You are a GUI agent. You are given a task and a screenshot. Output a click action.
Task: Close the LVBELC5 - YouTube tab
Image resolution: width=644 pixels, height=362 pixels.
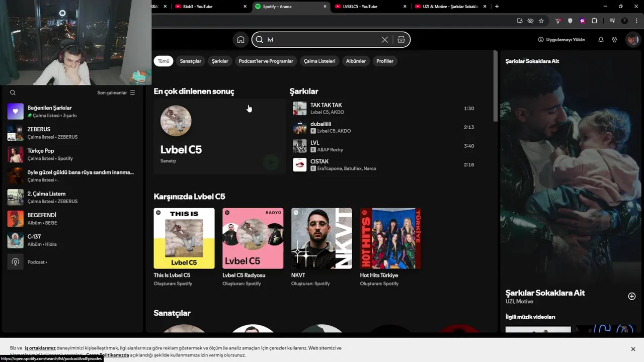[405, 7]
